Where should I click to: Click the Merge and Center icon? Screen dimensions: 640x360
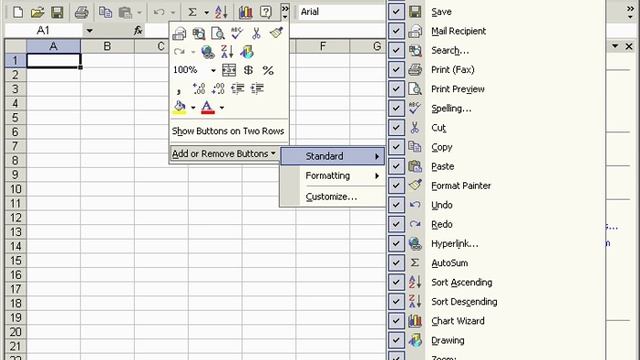(229, 70)
